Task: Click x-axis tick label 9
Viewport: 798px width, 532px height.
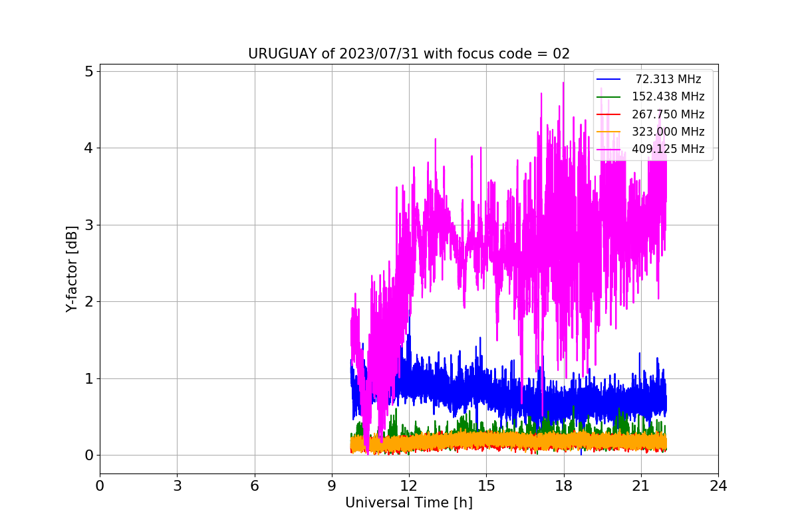Action: [x=332, y=486]
